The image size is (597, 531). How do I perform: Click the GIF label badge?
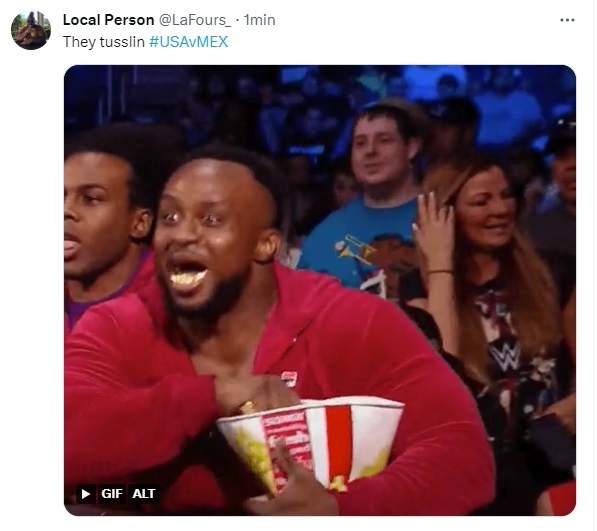tap(112, 494)
